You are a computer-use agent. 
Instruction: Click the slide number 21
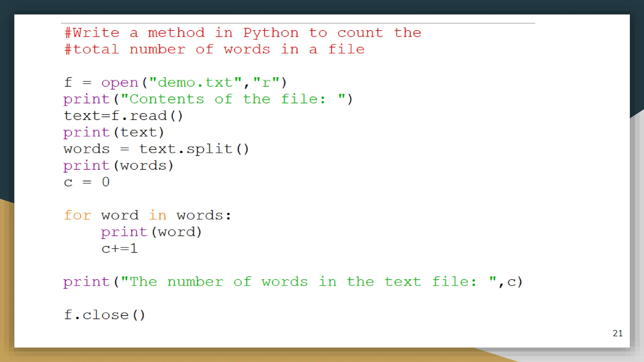[x=618, y=333]
